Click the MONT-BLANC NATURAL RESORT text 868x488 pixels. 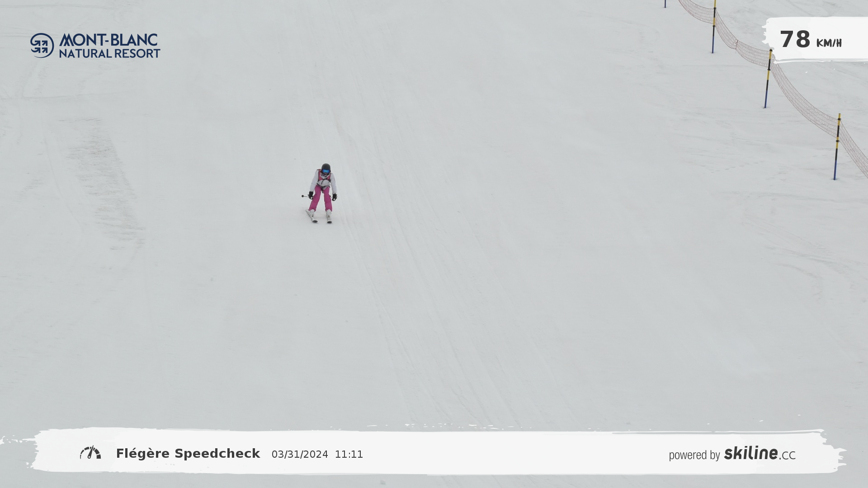click(109, 46)
